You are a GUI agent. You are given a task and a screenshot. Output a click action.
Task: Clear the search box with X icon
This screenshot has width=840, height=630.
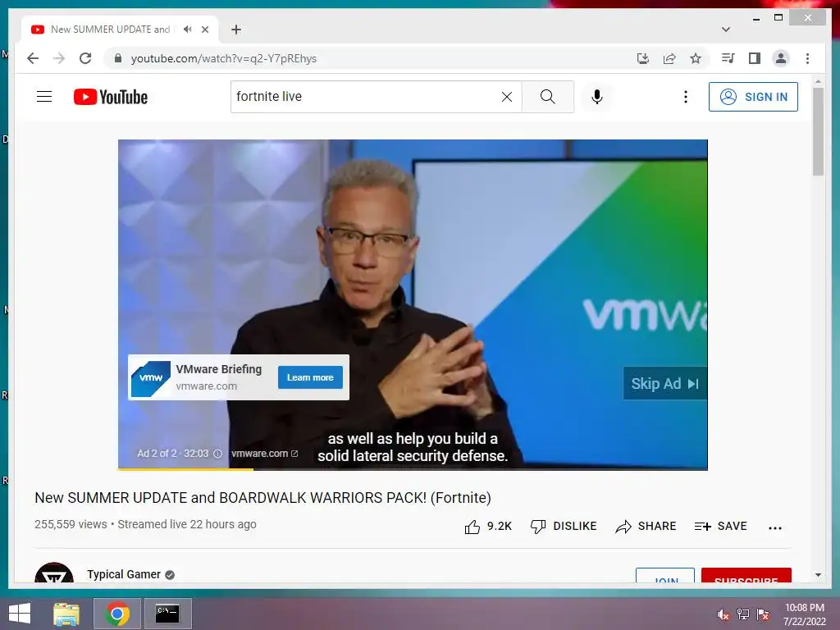click(x=507, y=97)
